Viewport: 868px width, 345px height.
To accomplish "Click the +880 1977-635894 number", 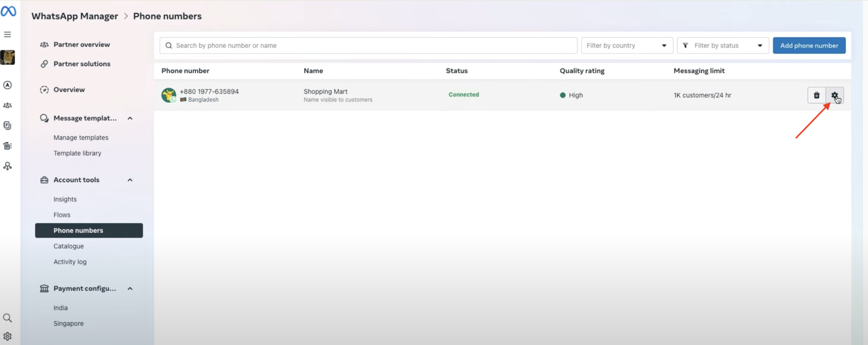I will pos(209,91).
